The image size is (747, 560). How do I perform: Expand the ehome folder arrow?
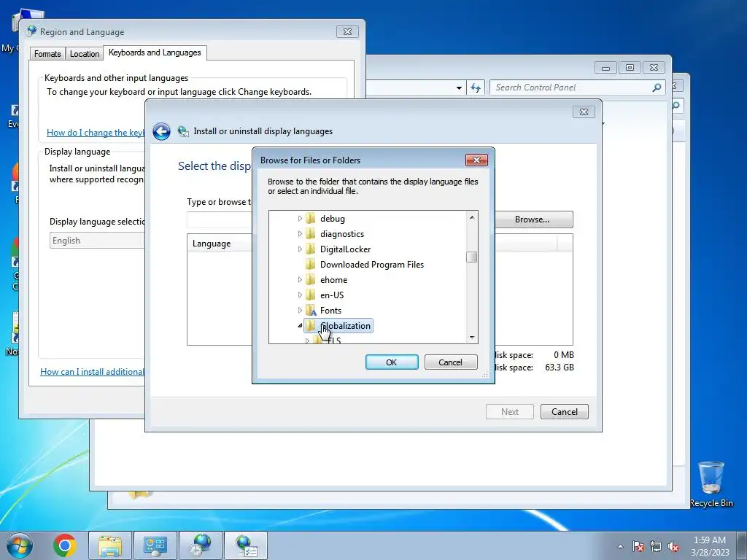pyautogui.click(x=300, y=279)
